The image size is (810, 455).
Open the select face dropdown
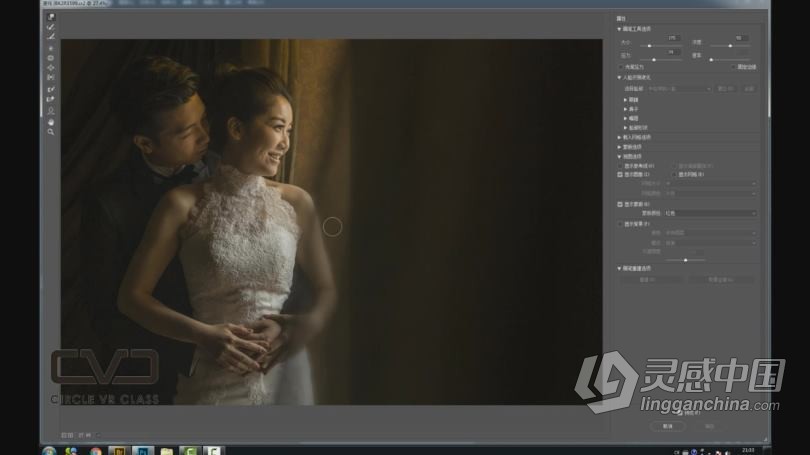coord(679,89)
